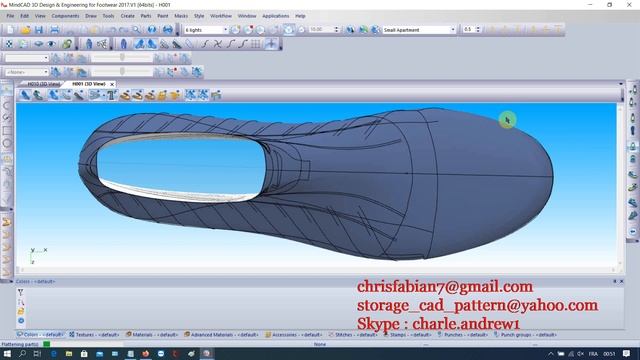Switch to the Textures panel tab

coord(94,335)
